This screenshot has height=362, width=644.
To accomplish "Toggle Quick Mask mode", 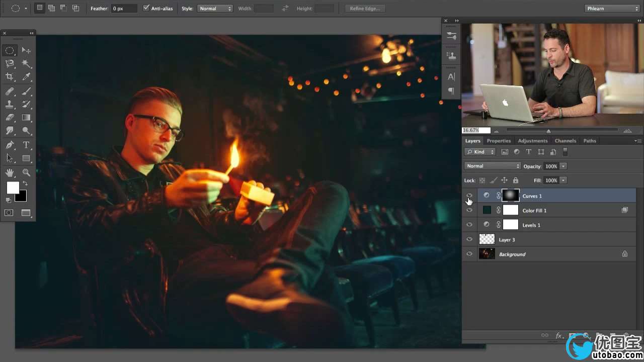I will (9, 213).
